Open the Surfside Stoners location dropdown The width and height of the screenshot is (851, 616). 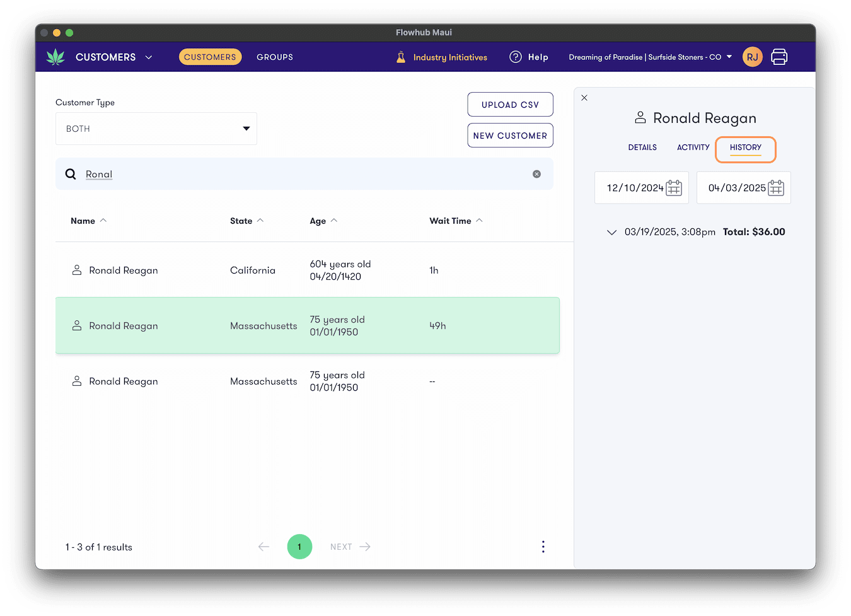point(651,57)
